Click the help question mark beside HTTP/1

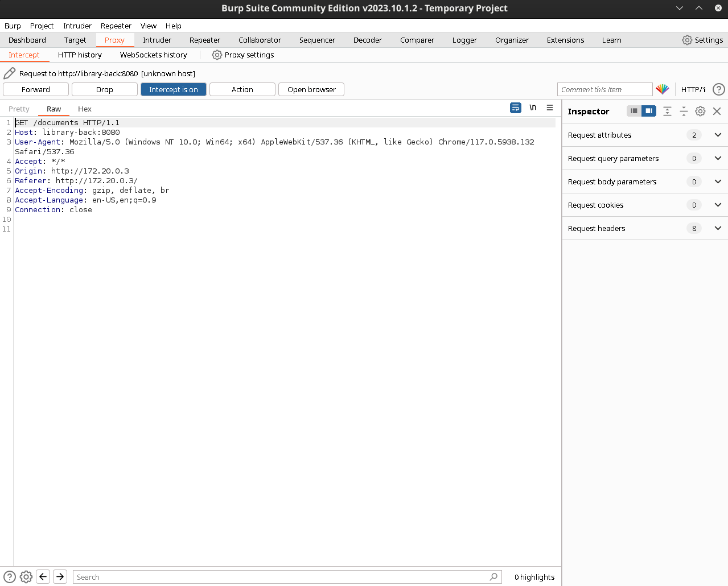pyautogui.click(x=719, y=89)
